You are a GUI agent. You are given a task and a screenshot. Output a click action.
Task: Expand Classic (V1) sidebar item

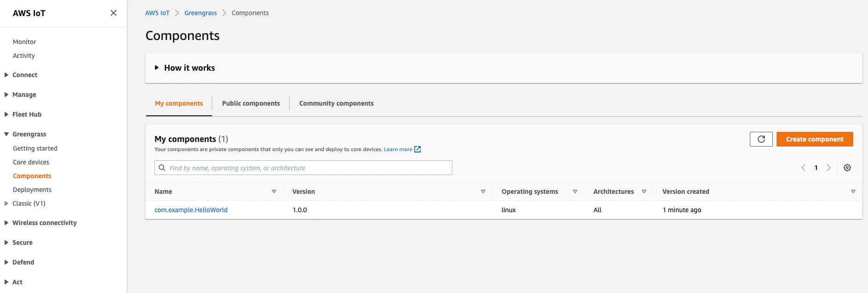[6, 203]
